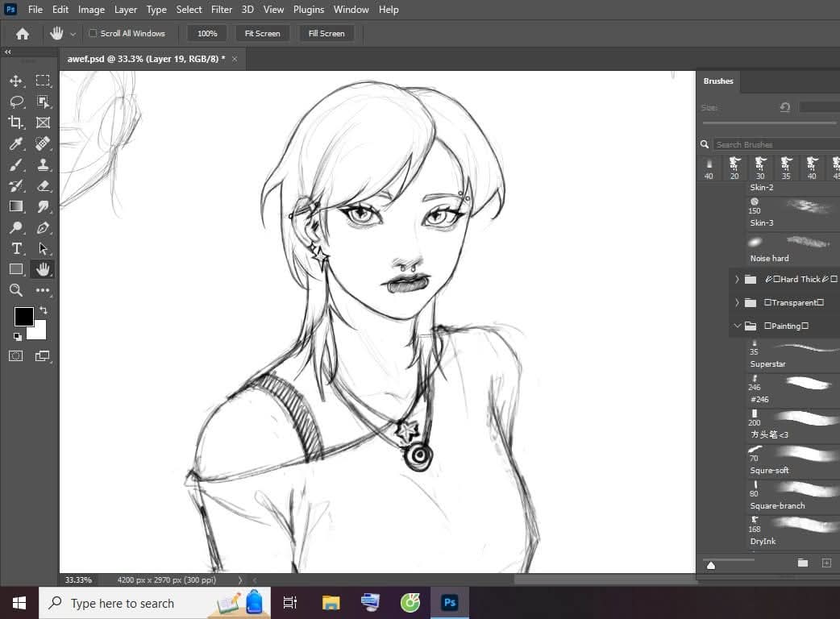The width and height of the screenshot is (840, 619).
Task: Open the Select menu
Action: point(189,10)
